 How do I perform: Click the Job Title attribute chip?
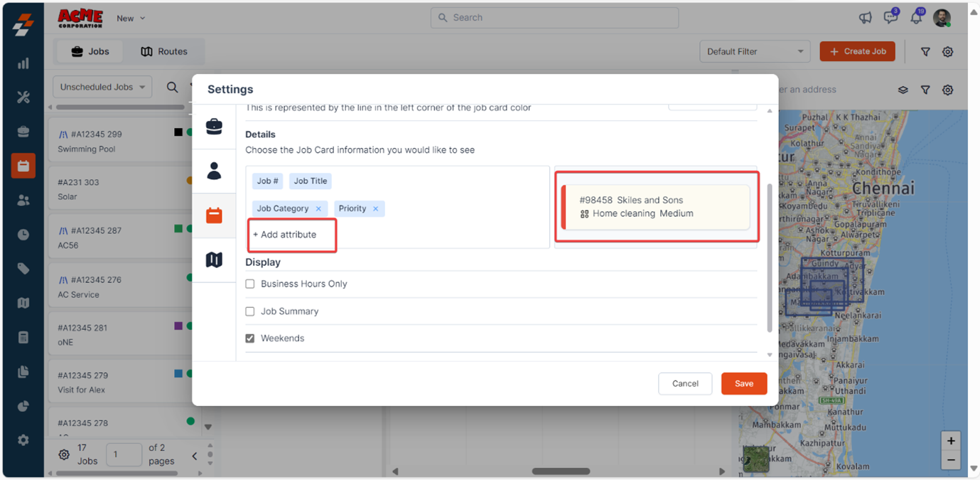click(x=311, y=181)
